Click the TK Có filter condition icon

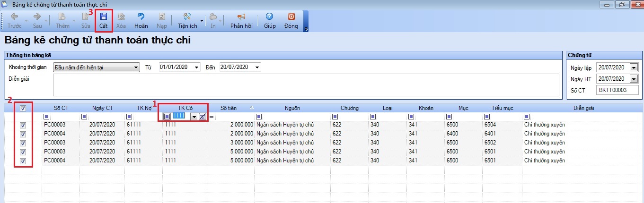point(167,117)
